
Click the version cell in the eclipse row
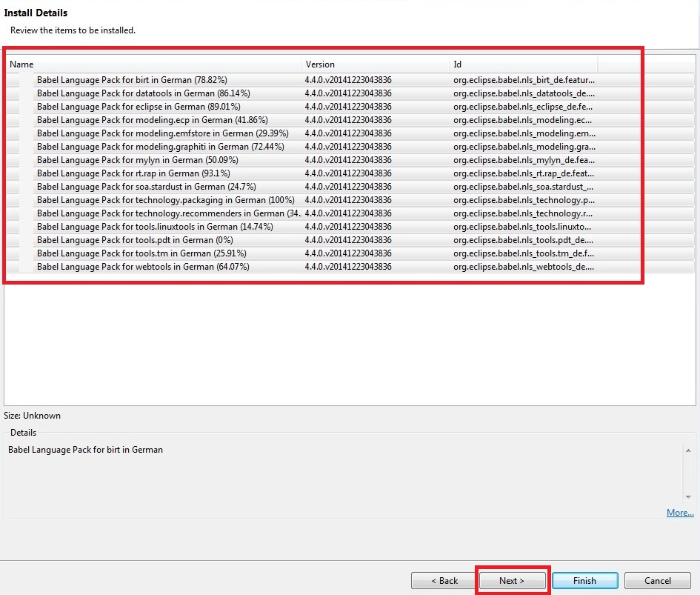348,107
